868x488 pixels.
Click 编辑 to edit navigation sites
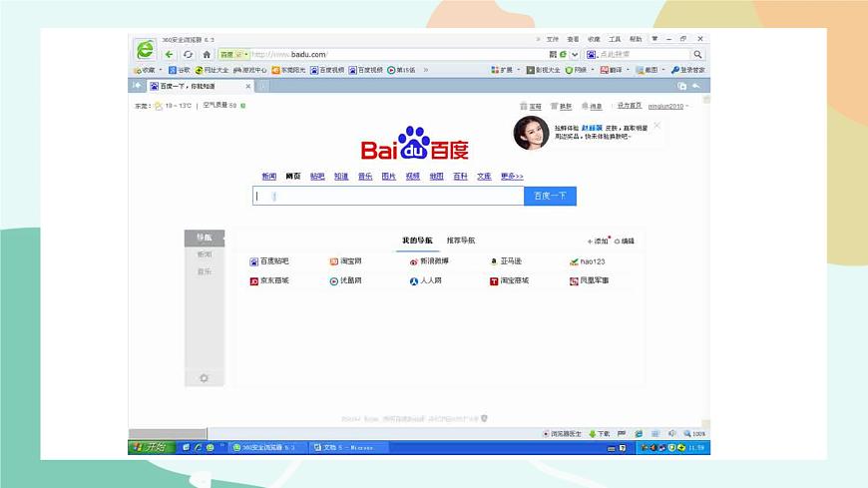click(x=625, y=241)
